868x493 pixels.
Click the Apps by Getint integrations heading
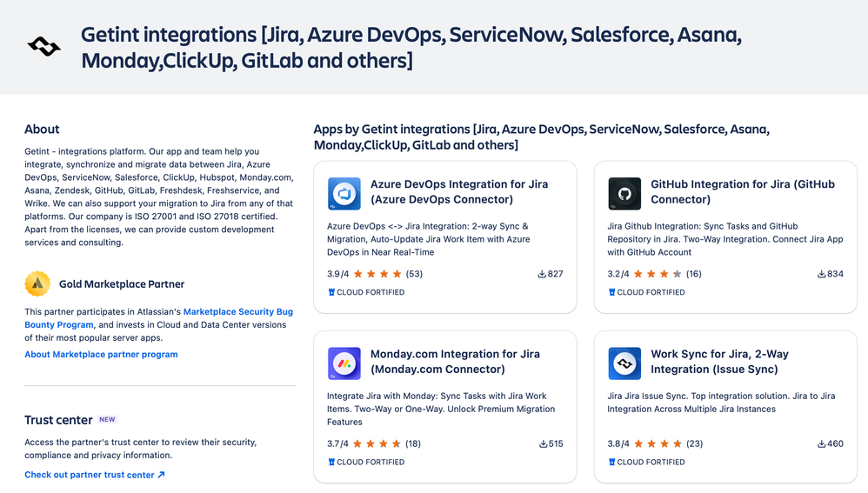click(x=541, y=137)
